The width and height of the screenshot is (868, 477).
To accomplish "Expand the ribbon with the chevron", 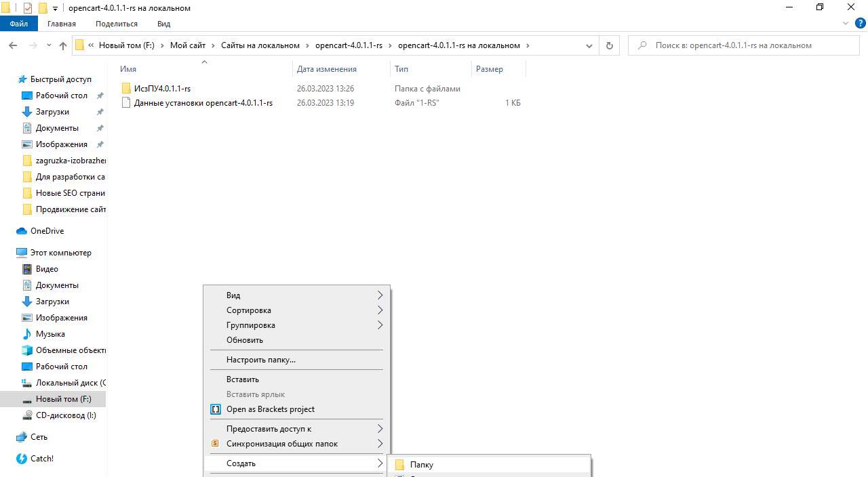I will point(845,24).
